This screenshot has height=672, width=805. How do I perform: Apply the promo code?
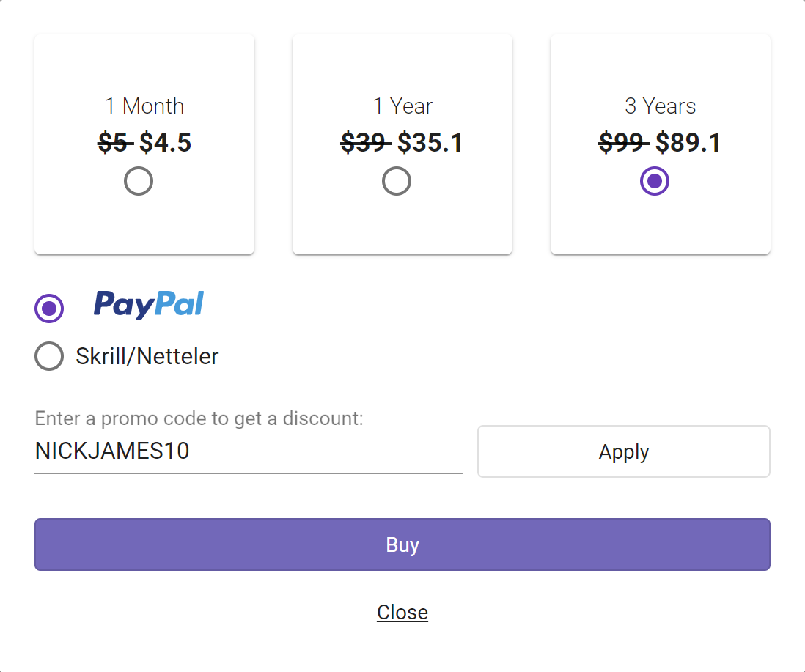click(x=624, y=451)
